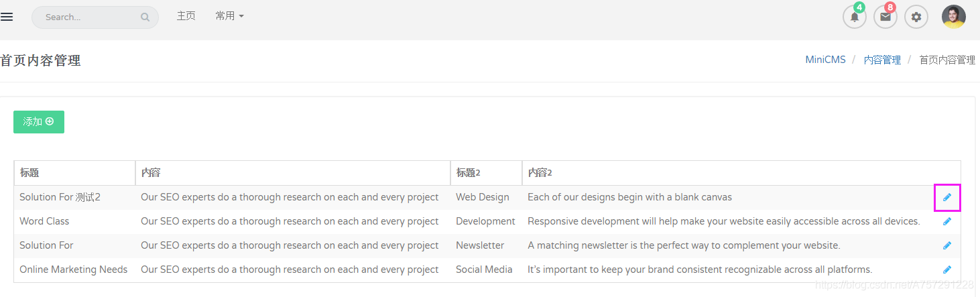This screenshot has height=297, width=980.
Task: Edit the Word Class row
Action: pyautogui.click(x=947, y=221)
